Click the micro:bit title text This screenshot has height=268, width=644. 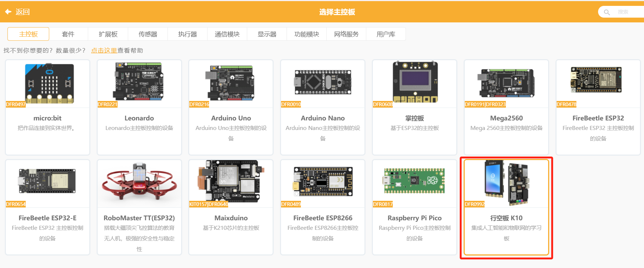pos(47,118)
